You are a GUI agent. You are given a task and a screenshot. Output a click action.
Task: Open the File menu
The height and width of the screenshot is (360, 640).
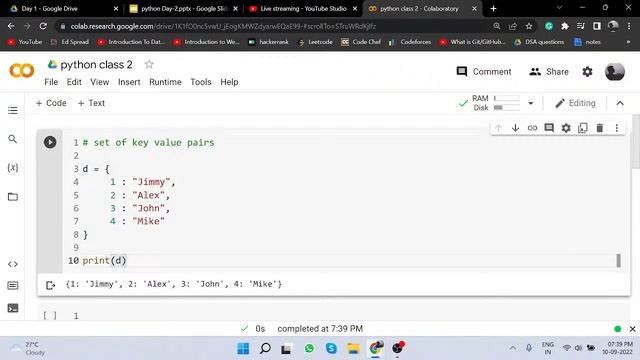[51, 82]
